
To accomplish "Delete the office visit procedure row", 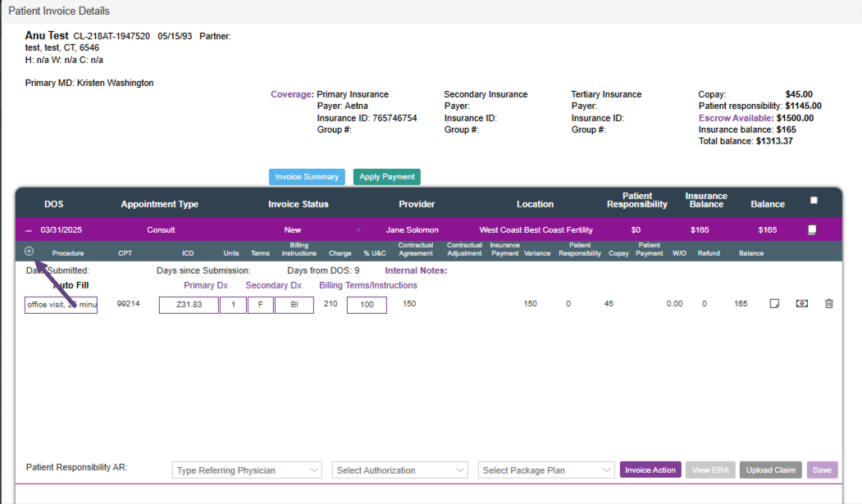I will coord(828,304).
